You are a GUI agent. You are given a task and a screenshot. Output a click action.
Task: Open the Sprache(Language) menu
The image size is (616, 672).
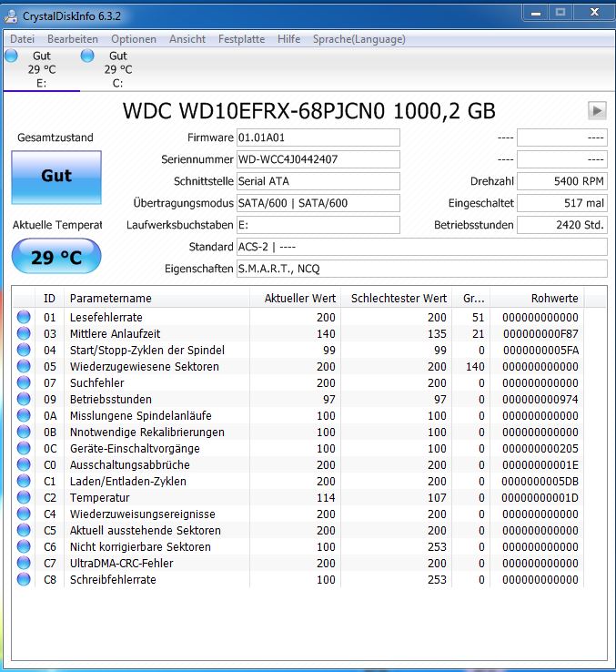click(359, 39)
